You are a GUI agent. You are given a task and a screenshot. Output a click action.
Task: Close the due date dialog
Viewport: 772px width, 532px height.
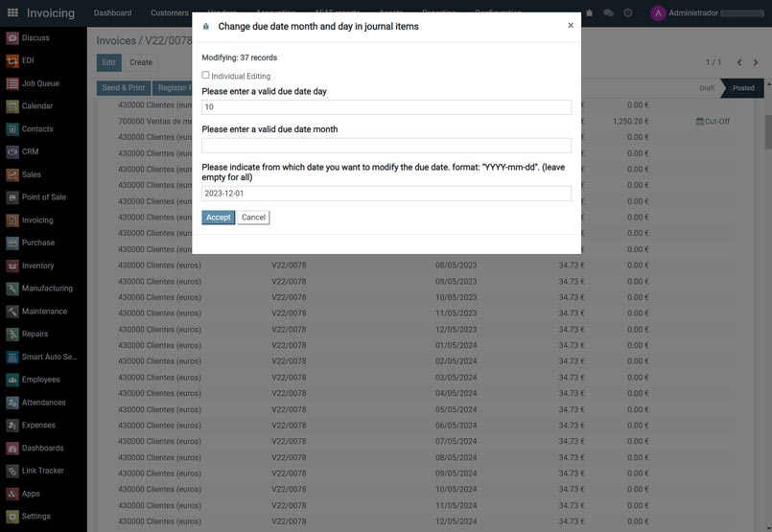571,25
